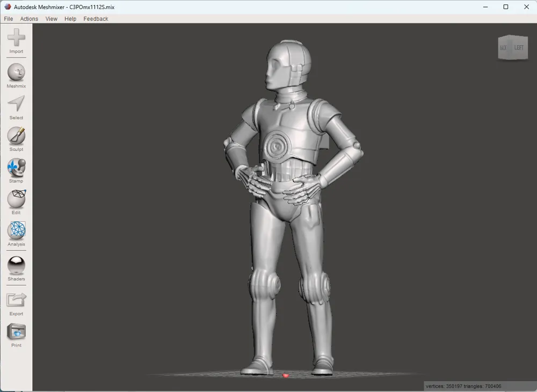Click the Import plus icon
The image size is (537, 392).
pos(16,37)
